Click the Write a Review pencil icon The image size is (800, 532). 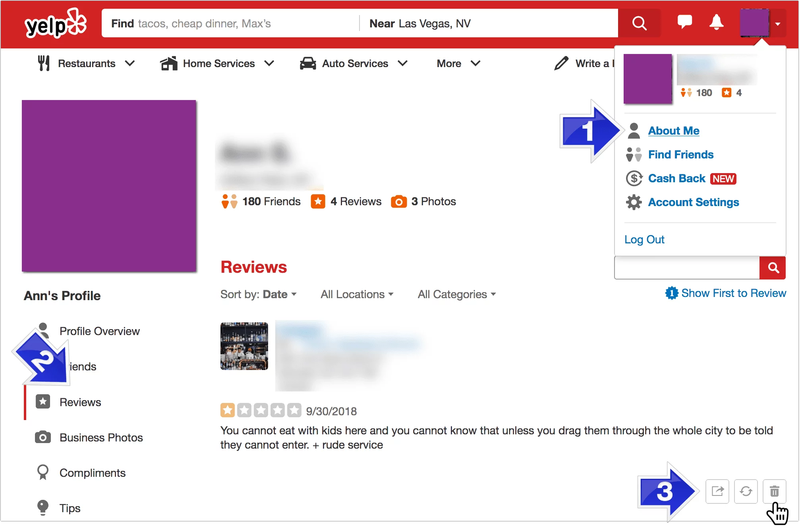pyautogui.click(x=561, y=63)
